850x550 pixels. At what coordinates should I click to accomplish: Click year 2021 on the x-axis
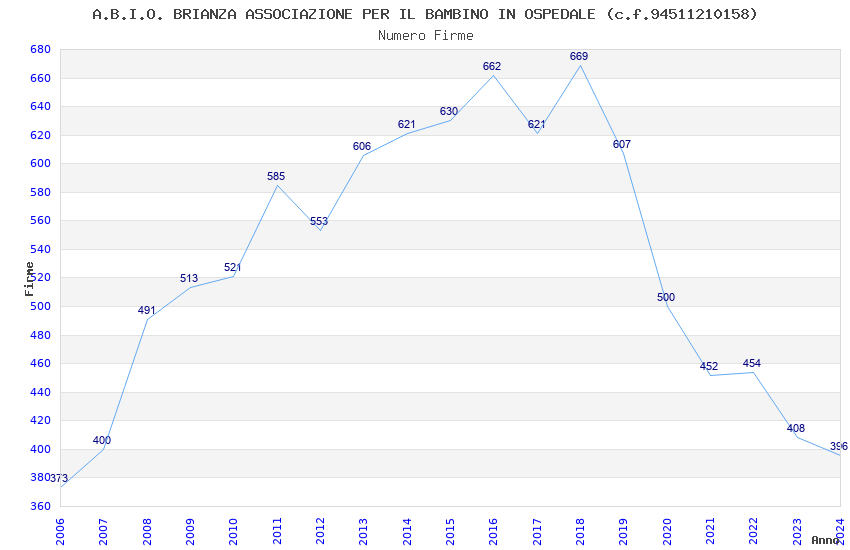[711, 531]
